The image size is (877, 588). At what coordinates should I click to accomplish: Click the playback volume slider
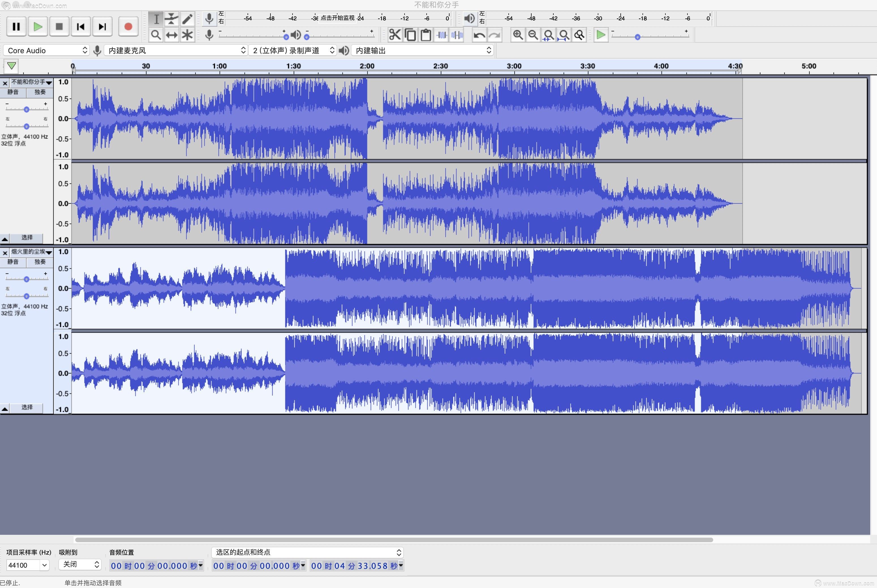[339, 37]
